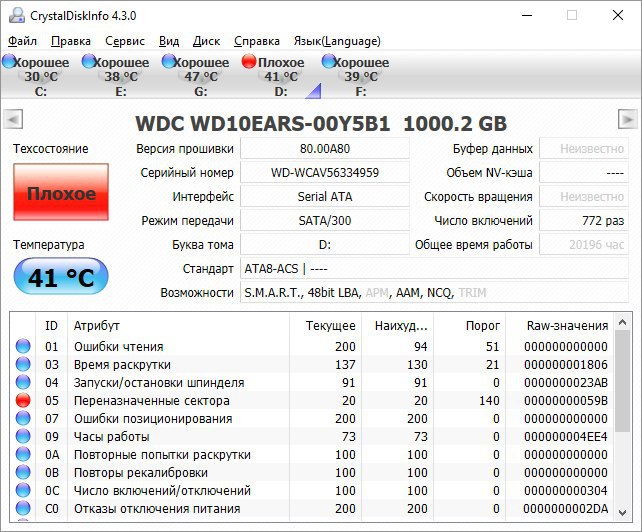This screenshot has height=532, width=642.
Task: Open the Правка menu
Action: point(71,41)
